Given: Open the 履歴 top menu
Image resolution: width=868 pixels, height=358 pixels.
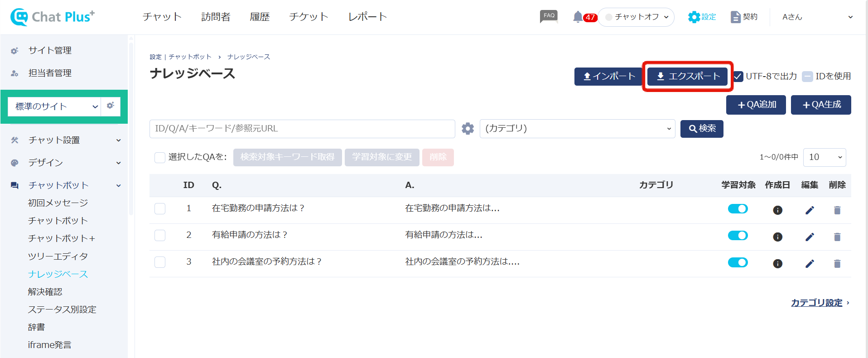Looking at the screenshot, I should (260, 17).
